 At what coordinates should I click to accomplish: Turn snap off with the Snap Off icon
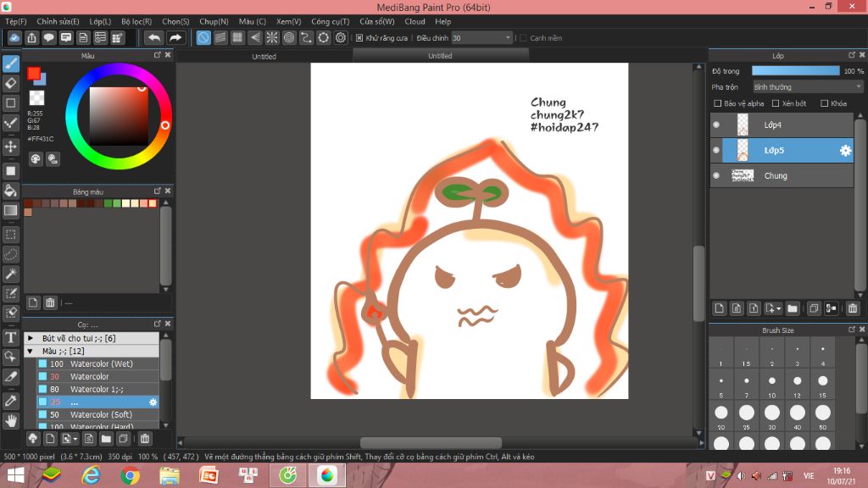tap(203, 37)
